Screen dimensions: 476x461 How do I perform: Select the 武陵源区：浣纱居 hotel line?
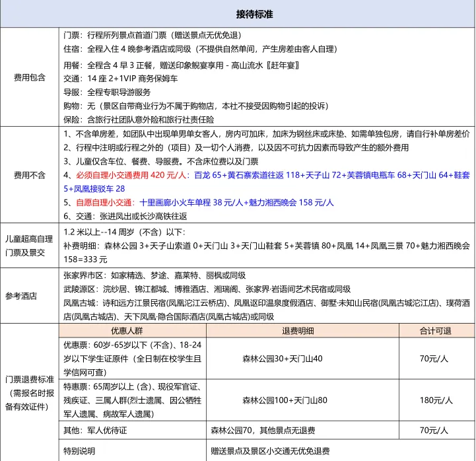coord(207,289)
